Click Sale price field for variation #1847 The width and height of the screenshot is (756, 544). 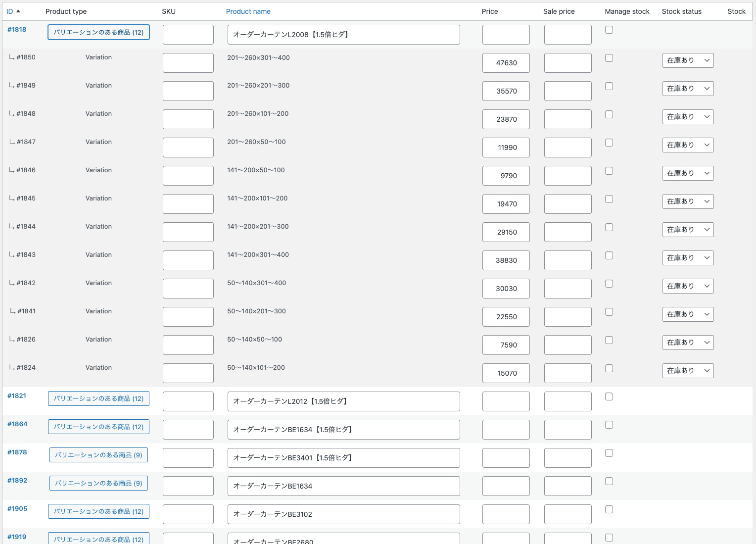[x=567, y=148]
